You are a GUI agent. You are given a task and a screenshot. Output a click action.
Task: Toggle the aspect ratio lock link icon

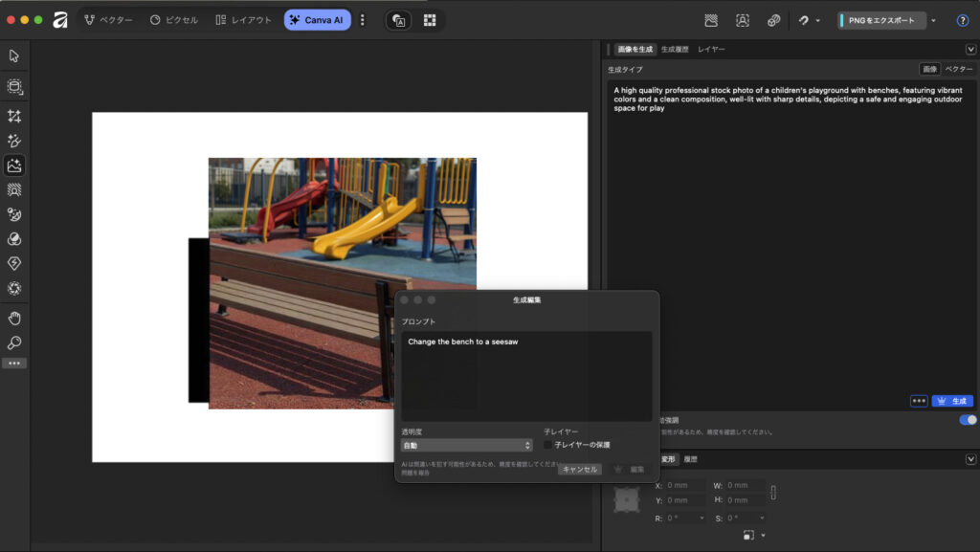click(x=773, y=493)
